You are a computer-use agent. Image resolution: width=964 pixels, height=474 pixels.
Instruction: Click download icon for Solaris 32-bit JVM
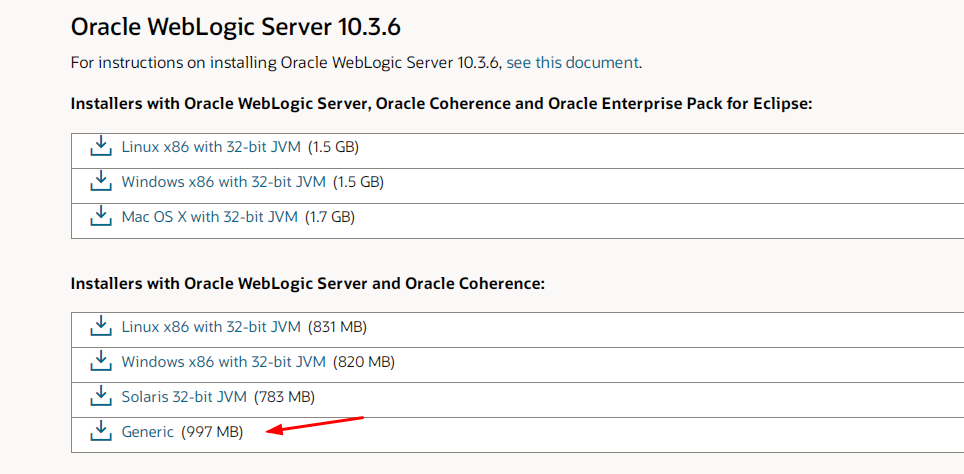(x=100, y=397)
